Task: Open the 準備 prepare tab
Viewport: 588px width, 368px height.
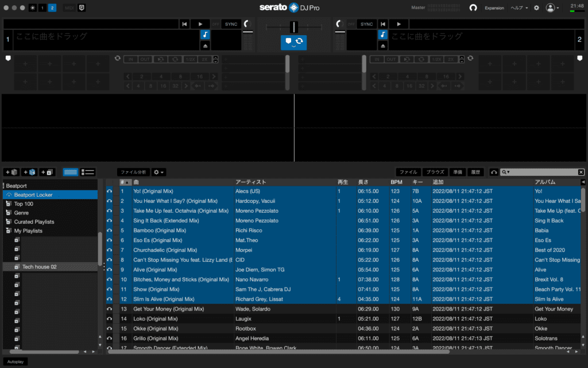Action: pos(458,172)
